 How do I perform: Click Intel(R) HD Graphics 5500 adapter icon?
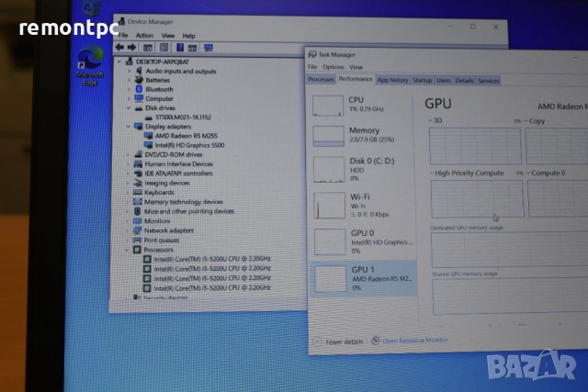(x=149, y=145)
